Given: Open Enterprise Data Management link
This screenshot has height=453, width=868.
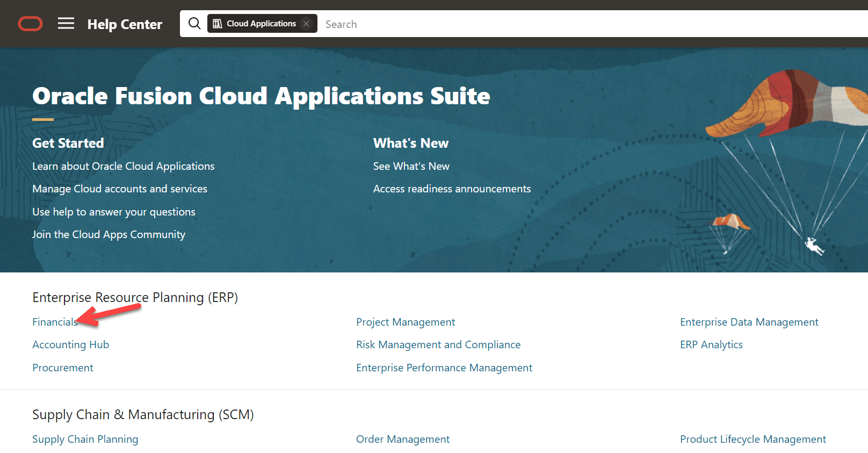Looking at the screenshot, I should point(749,322).
